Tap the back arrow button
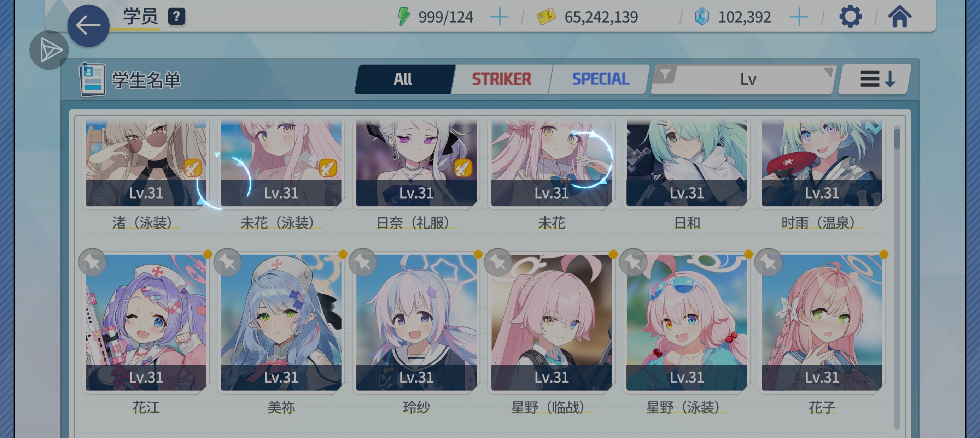The height and width of the screenshot is (438, 980). [x=88, y=25]
